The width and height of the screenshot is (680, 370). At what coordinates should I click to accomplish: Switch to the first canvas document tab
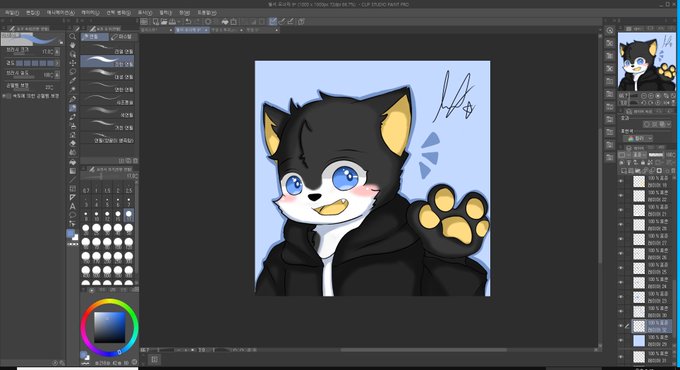[157, 30]
